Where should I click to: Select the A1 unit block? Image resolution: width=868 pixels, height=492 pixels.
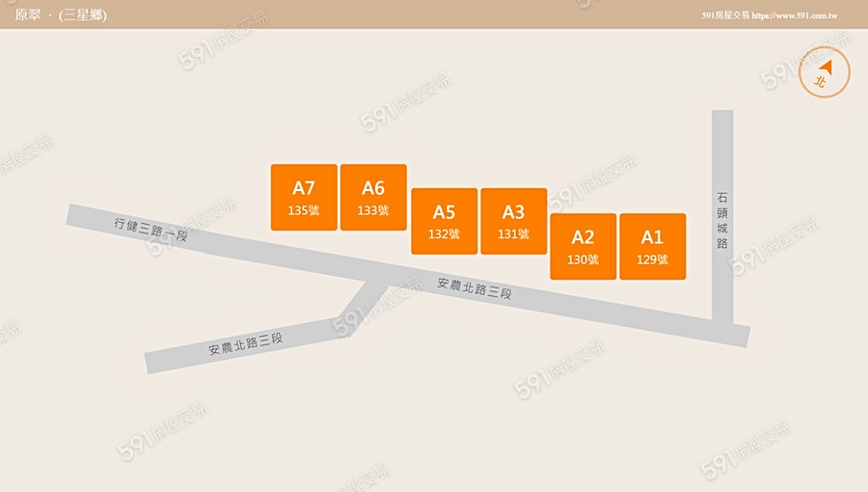[652, 246]
